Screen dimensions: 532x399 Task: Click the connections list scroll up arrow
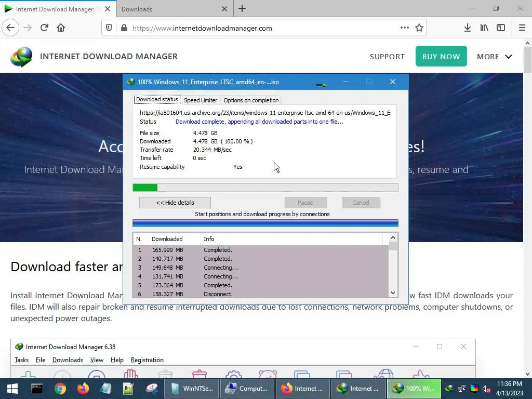click(393, 237)
